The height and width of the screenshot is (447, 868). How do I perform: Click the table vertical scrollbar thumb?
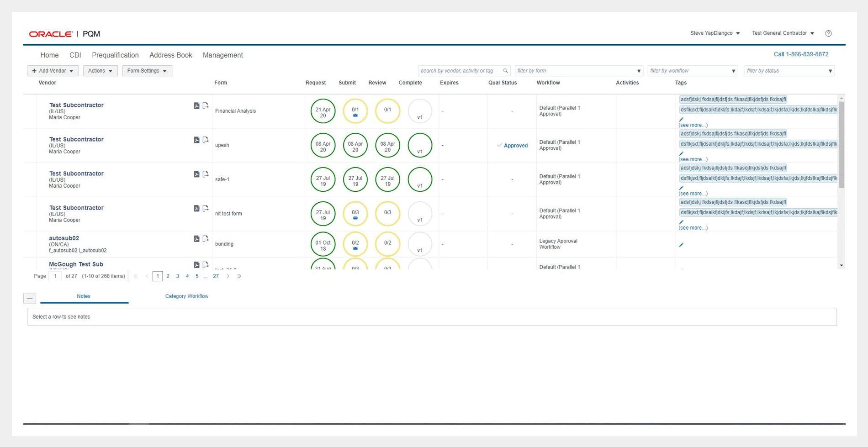(842, 144)
